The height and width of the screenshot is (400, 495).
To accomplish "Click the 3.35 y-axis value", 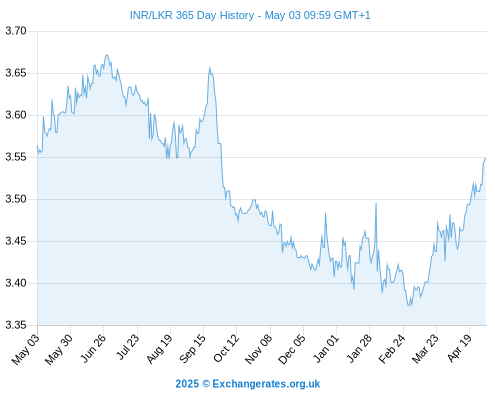I will point(16,325).
